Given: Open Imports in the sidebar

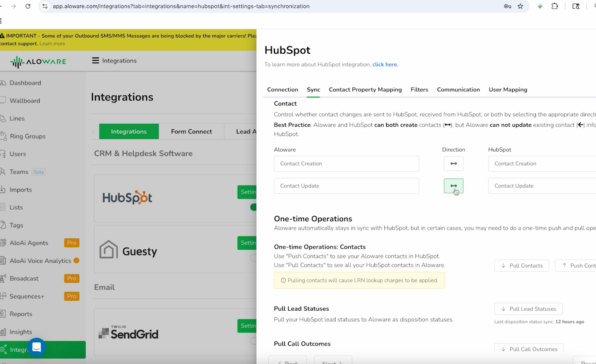Looking at the screenshot, I should 20,190.
